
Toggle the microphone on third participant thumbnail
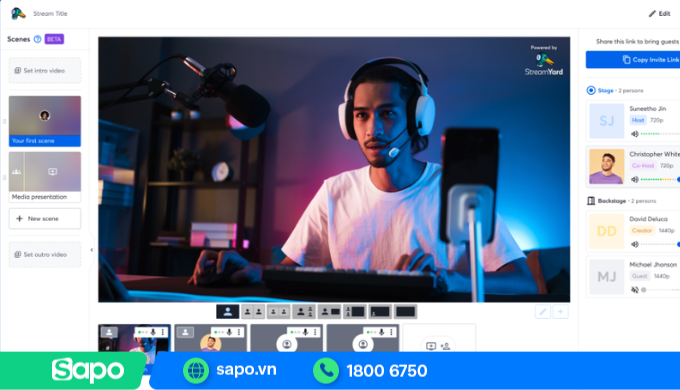[x=306, y=332]
